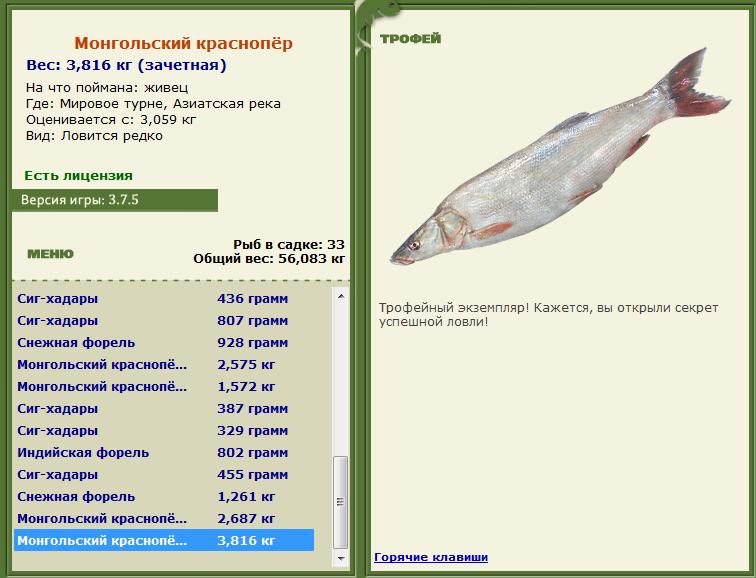This screenshot has height=578, width=756.
Task: Click the ТРОФЕЙ heading
Action: click(410, 39)
